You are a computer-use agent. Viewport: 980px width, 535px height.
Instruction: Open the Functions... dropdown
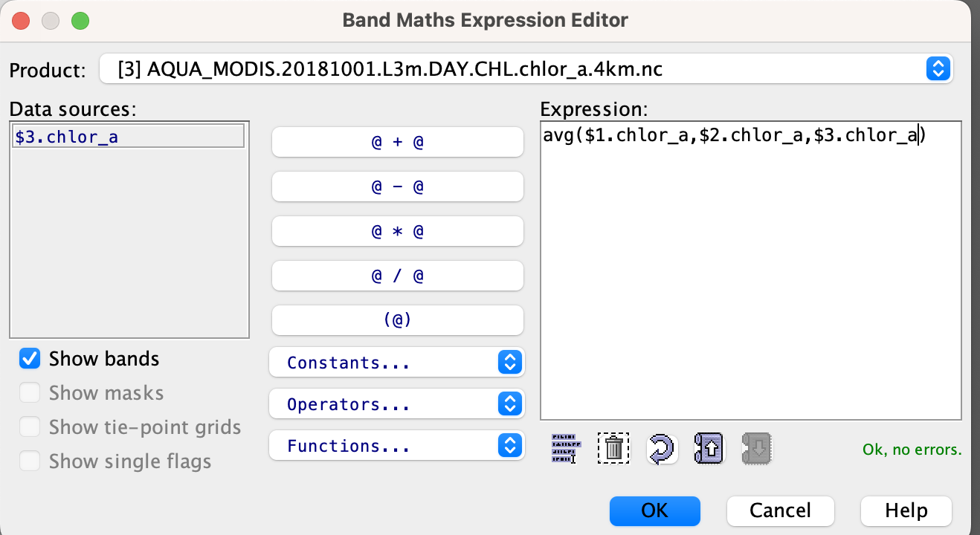[397, 446]
